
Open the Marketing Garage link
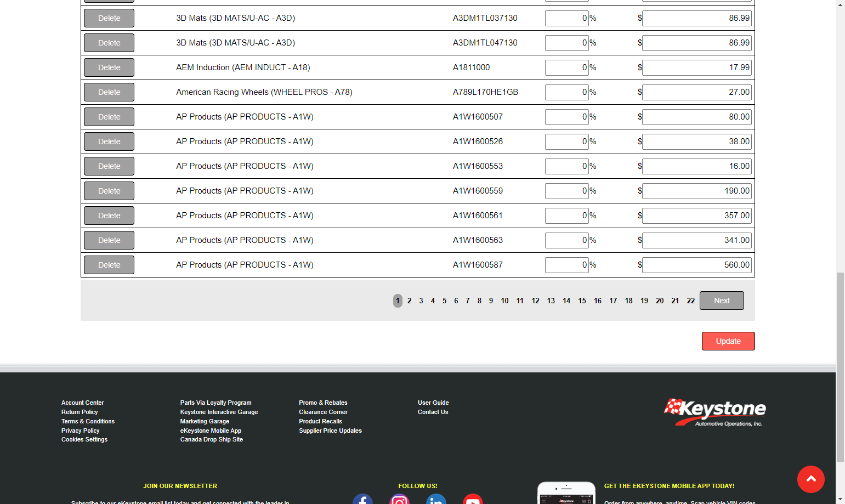point(205,421)
